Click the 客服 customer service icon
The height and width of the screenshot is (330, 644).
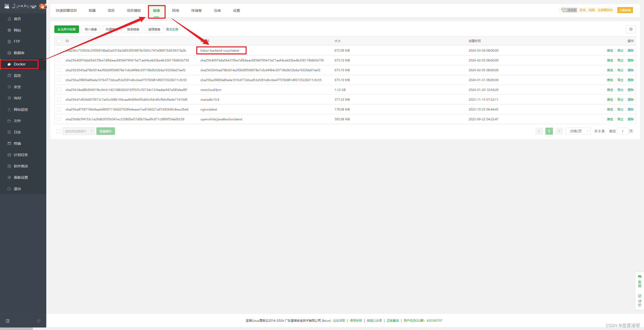(x=640, y=277)
